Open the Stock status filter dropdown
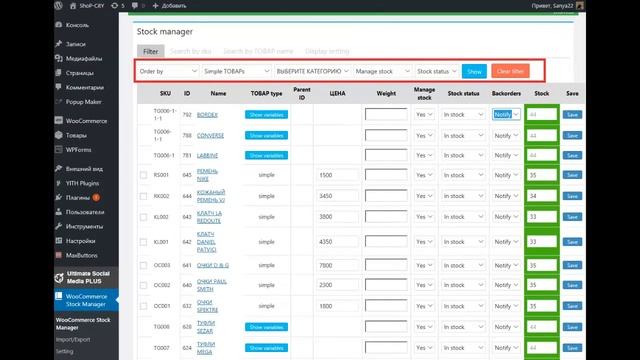The height and width of the screenshot is (360, 640). (436, 71)
